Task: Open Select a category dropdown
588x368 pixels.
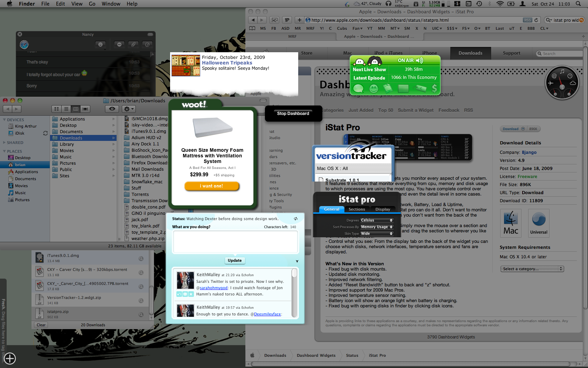Action: tap(532, 269)
